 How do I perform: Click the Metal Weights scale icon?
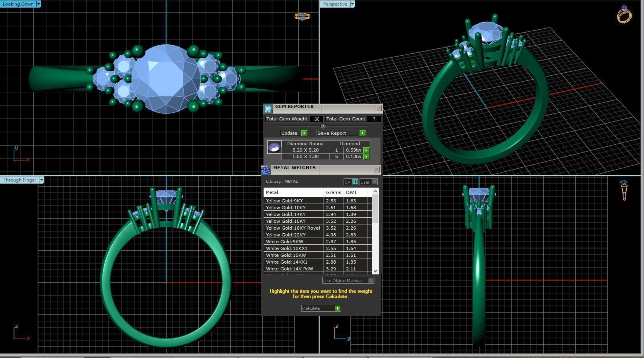coord(266,170)
